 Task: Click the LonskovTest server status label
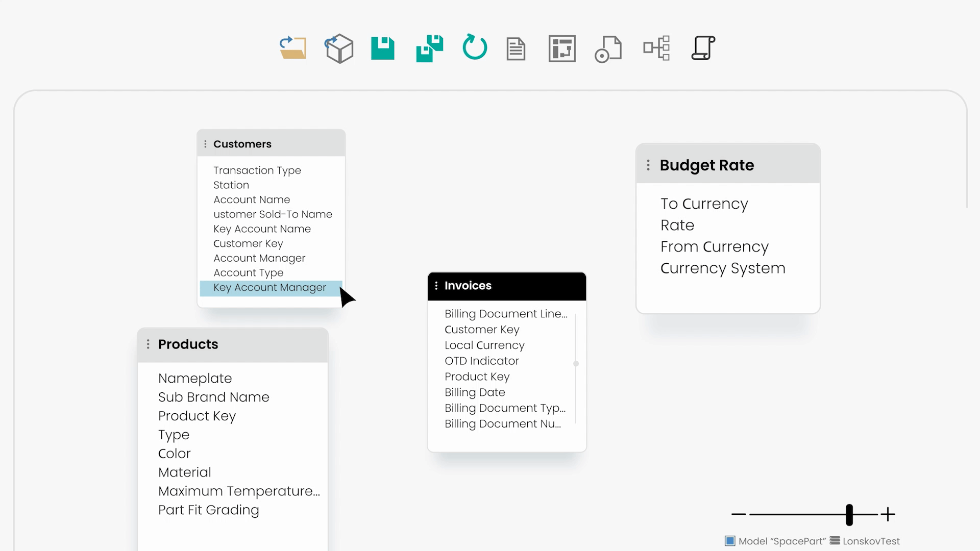(x=871, y=541)
